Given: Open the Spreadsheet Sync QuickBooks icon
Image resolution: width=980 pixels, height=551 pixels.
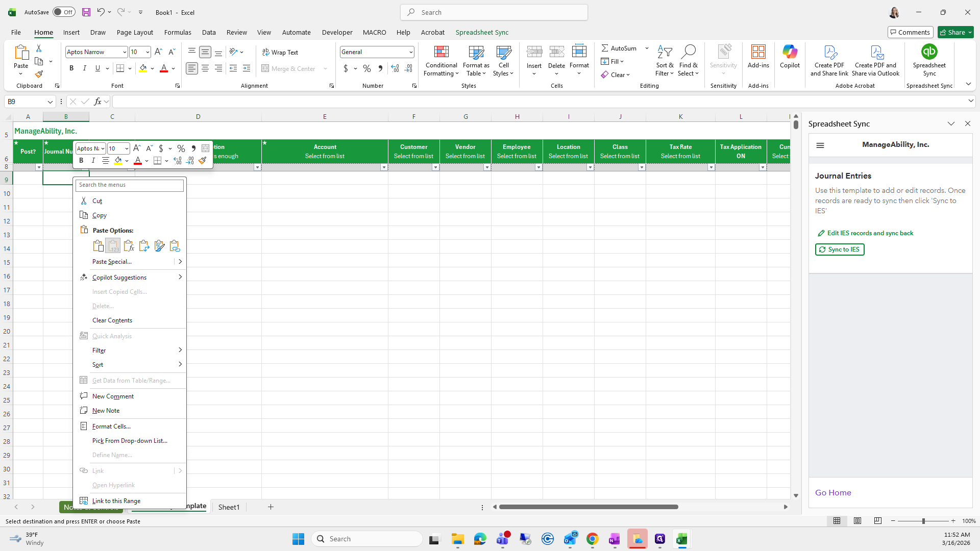Looking at the screenshot, I should click(x=929, y=52).
